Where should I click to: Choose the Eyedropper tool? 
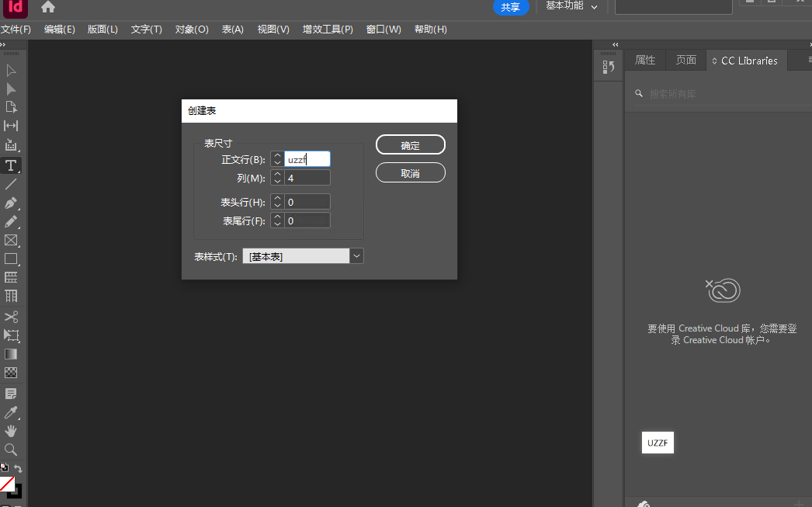pyautogui.click(x=11, y=412)
